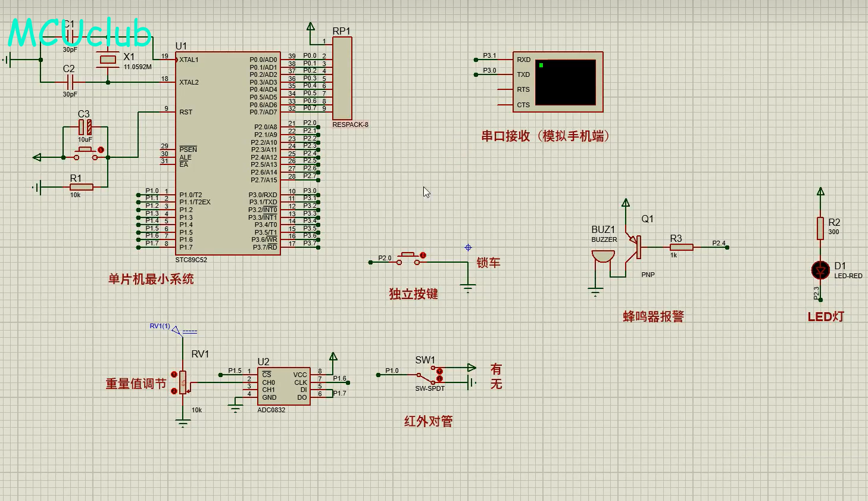The image size is (868, 501).
Task: Select the RP1 RESPACK-8 resistor pack
Action: pyautogui.click(x=342, y=79)
